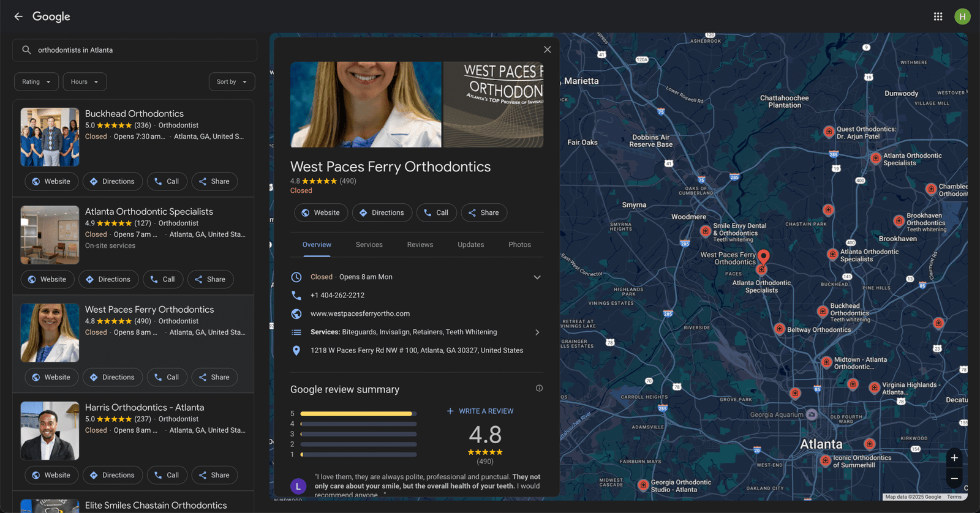Click Directions button in details panel

(382, 212)
